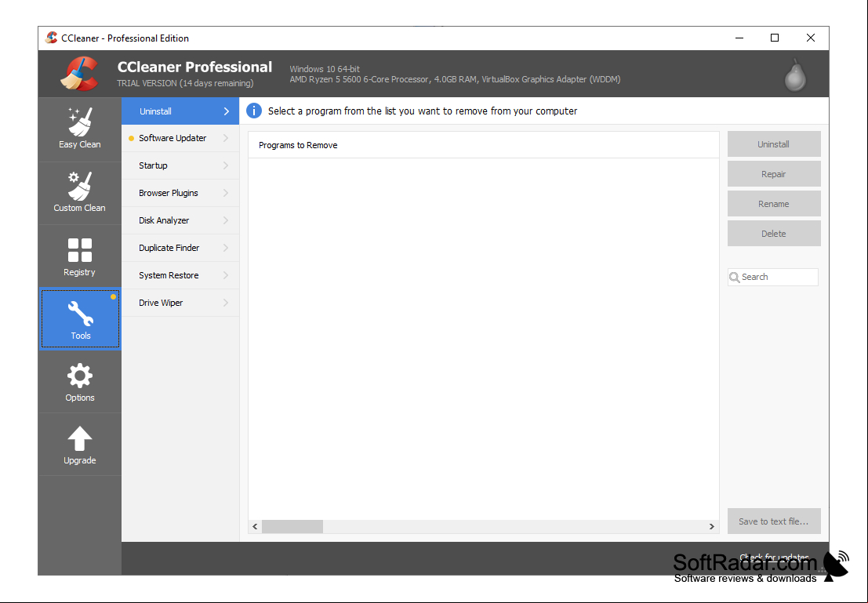Open the Options gear icon
This screenshot has width=868, height=603.
coord(80,376)
